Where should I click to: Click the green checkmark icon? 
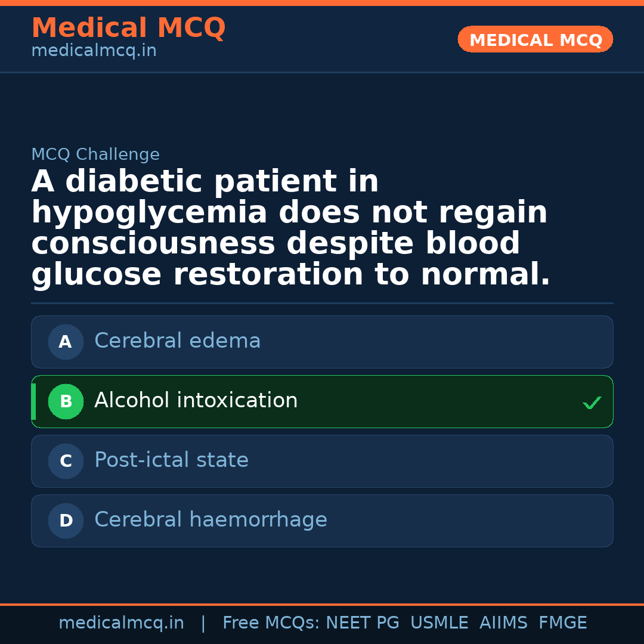pyautogui.click(x=592, y=403)
